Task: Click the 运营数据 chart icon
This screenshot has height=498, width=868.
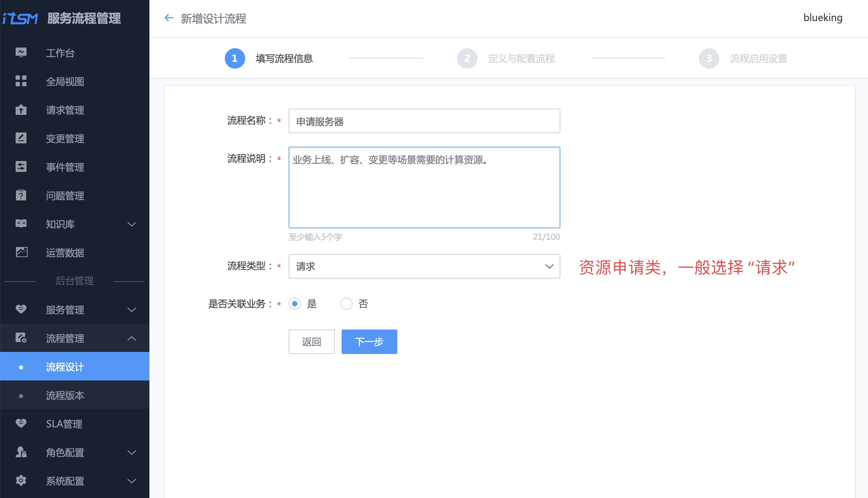Action: click(21, 252)
